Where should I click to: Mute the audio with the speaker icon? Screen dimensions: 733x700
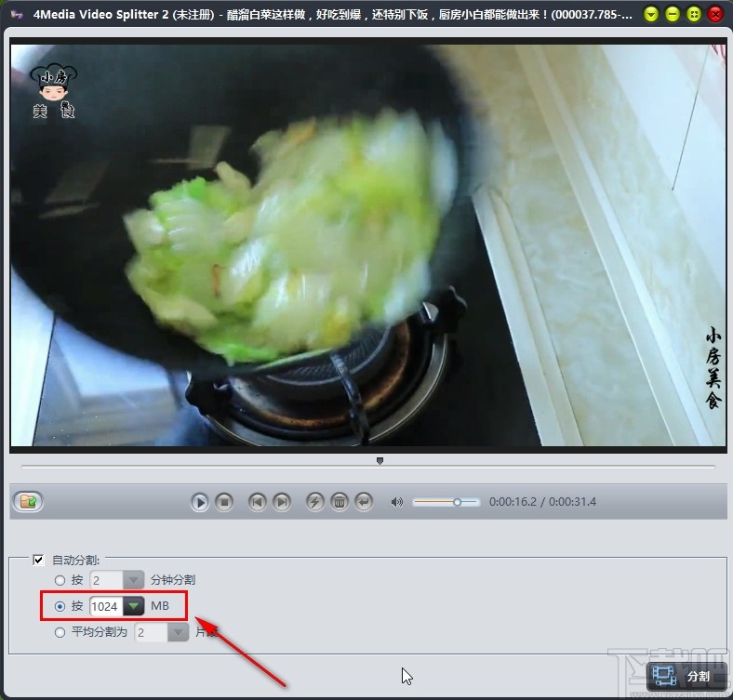397,502
